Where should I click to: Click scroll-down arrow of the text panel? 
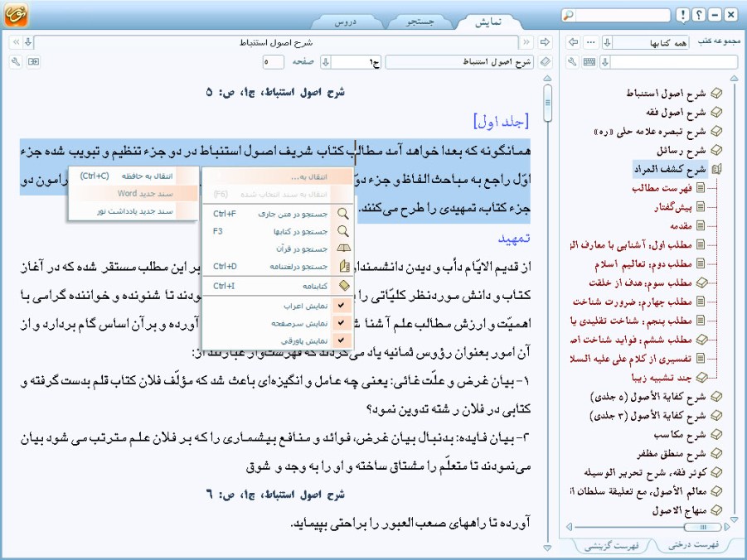tap(547, 548)
